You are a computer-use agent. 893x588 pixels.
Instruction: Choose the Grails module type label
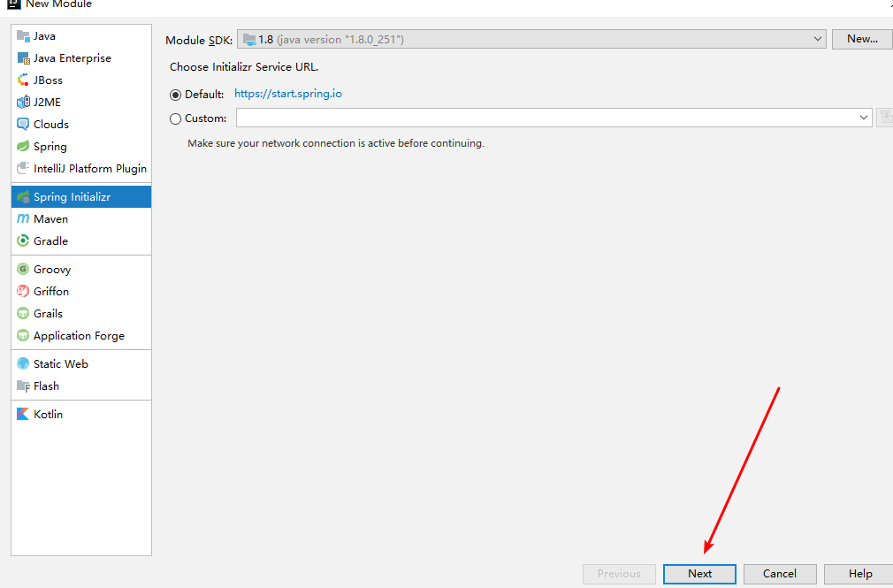click(48, 313)
